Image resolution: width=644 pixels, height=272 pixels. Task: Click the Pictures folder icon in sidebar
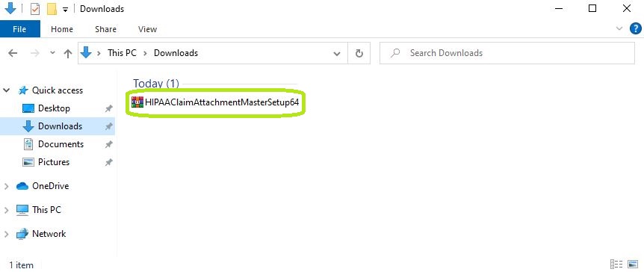[x=28, y=162]
